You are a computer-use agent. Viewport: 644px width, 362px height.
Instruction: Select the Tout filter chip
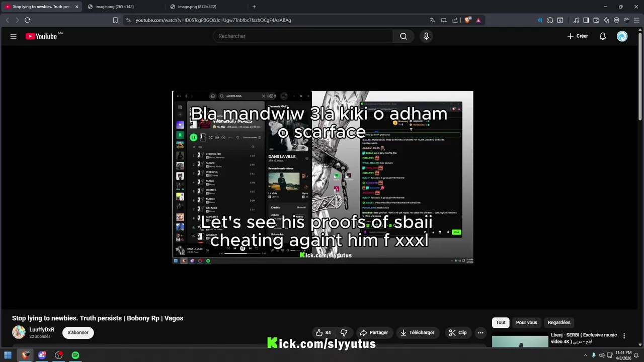(x=501, y=323)
